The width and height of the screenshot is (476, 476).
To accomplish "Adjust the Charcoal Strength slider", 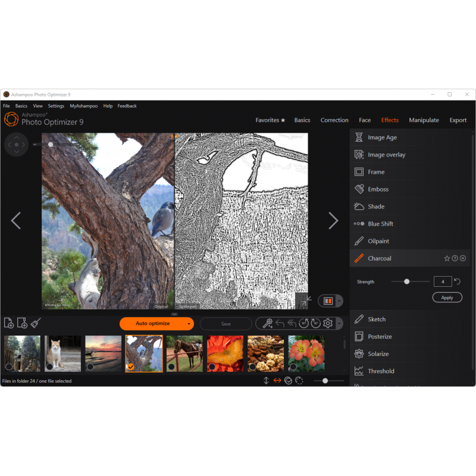I will point(407,281).
